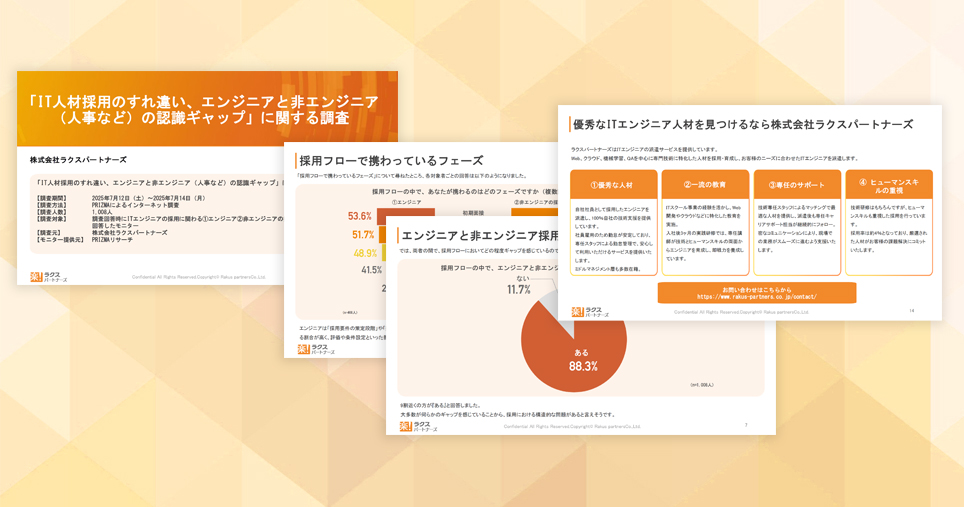Select the 採用フローで携わっているフェーズ slide heading
Image resolution: width=964 pixels, height=507 pixels.
point(391,161)
